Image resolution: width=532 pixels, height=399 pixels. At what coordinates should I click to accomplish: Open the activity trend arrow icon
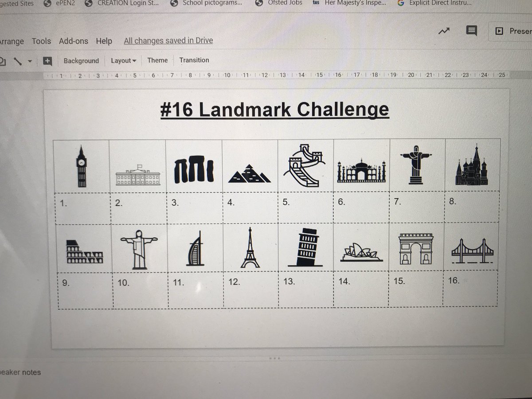[444, 31]
